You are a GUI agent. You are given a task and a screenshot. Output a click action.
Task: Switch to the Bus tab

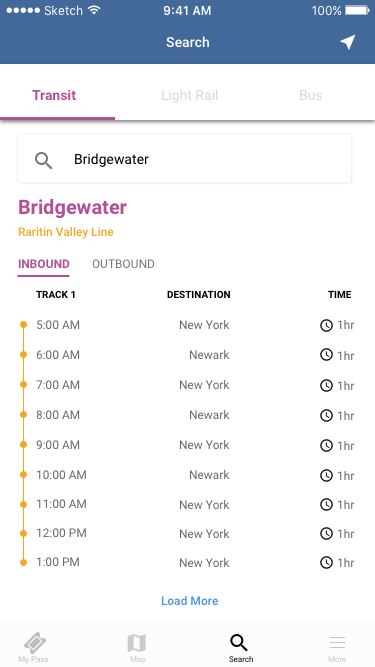click(311, 95)
